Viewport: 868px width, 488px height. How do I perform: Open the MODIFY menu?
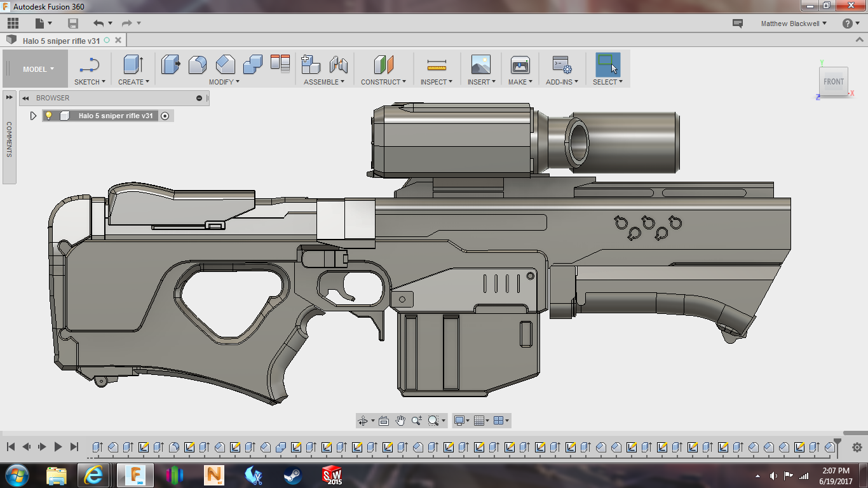click(224, 82)
